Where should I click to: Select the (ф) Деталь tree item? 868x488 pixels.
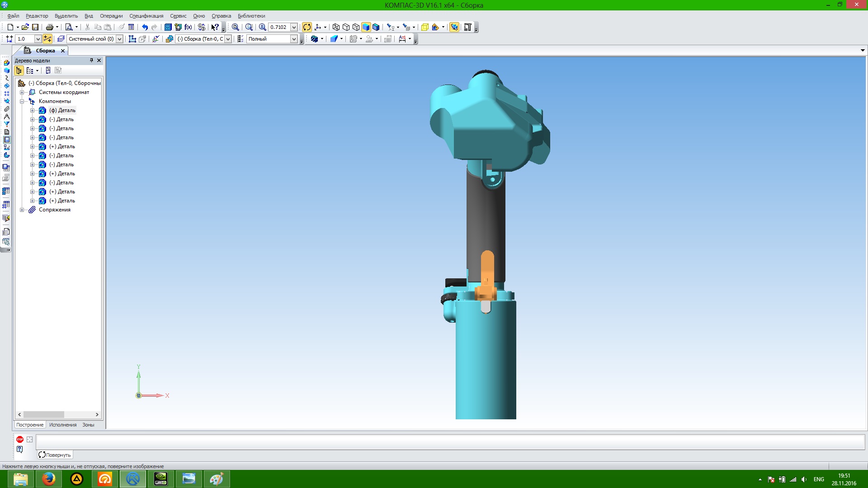[62, 110]
